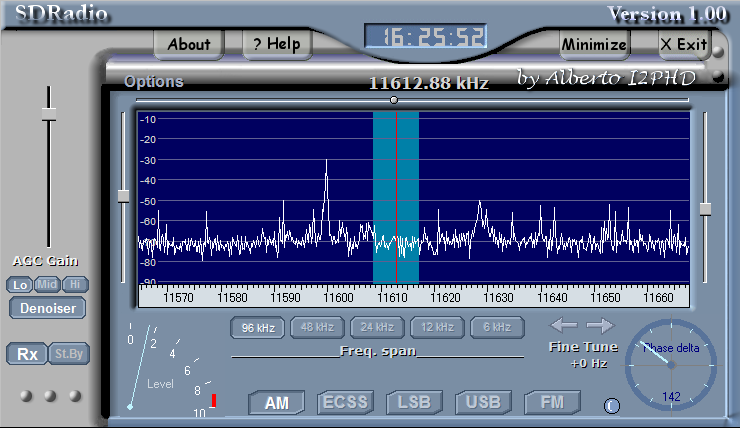Viewport: 740px width, 428px height.
Task: Select the 48 kHz frequency span
Action: pyautogui.click(x=317, y=327)
